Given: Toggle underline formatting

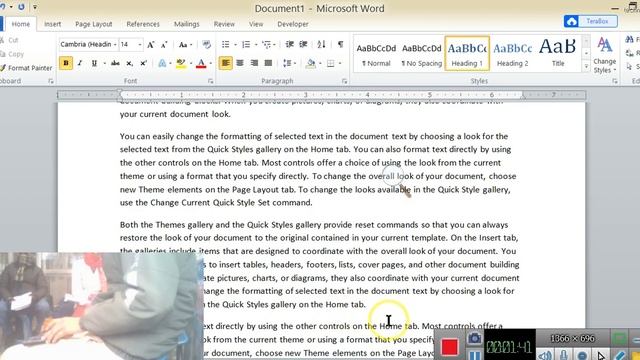Looking at the screenshot, I should (x=94, y=63).
